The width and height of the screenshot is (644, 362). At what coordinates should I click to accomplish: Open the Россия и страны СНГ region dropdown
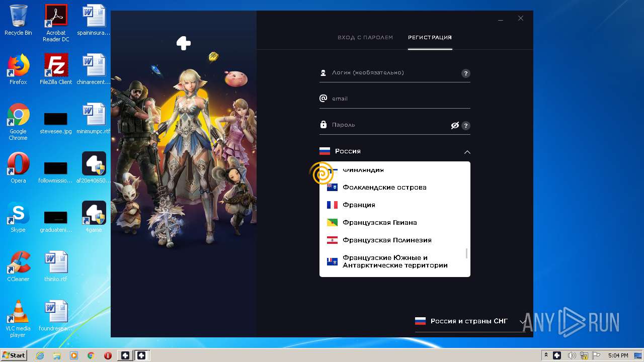pyautogui.click(x=470, y=321)
